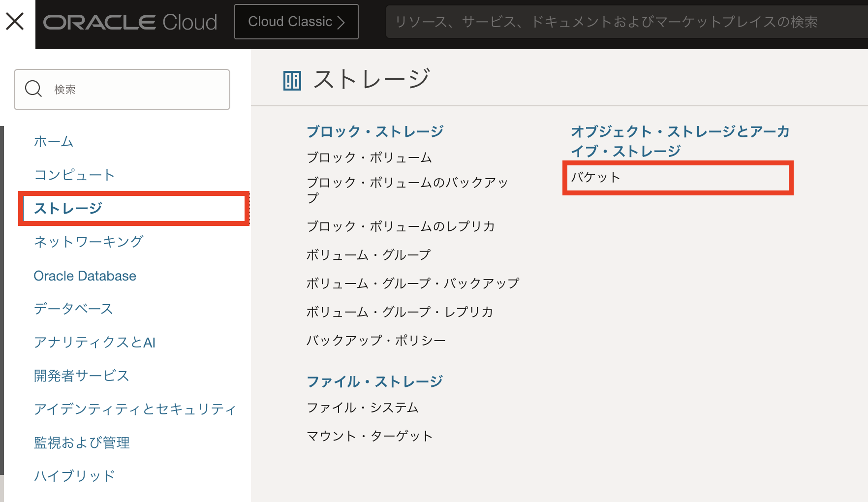Open ホーム in the navigation menu
868x502 pixels.
54,142
